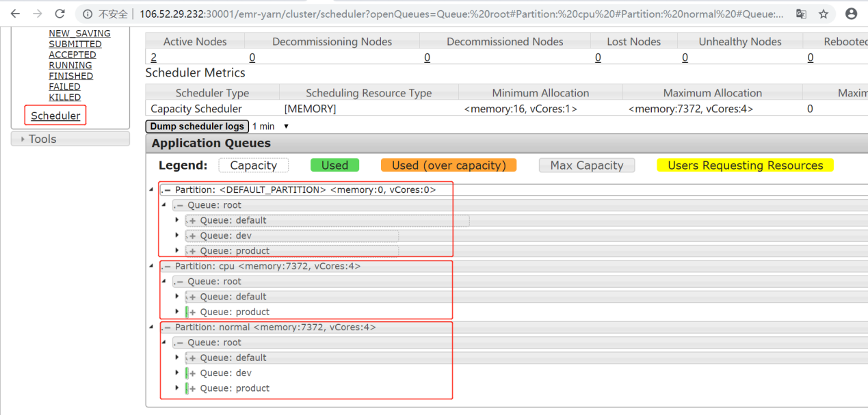Click plus icon on cpu product queue
The width and height of the screenshot is (868, 415).
coord(192,312)
